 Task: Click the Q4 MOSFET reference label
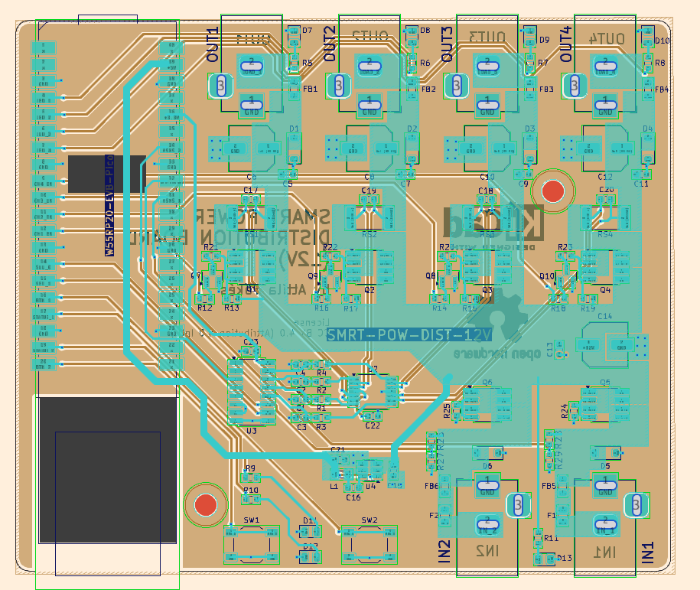[605, 290]
